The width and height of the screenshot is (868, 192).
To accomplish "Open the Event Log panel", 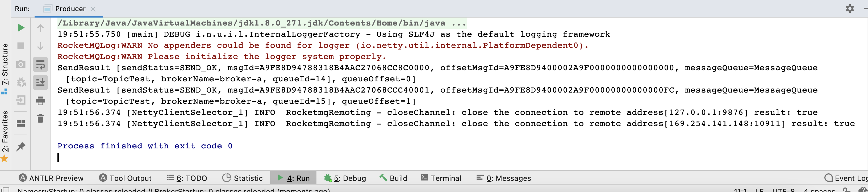I will (x=846, y=178).
